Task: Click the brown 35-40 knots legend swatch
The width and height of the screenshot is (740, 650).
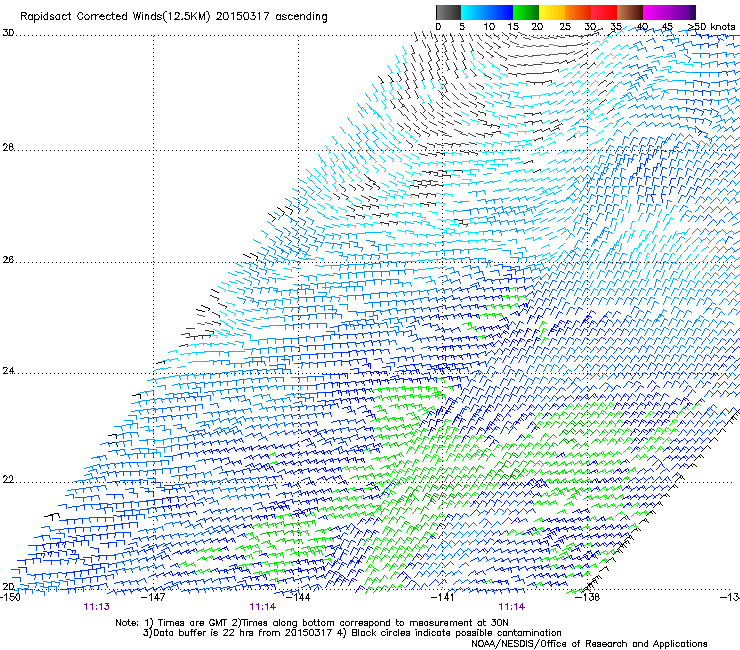Action: 630,12
